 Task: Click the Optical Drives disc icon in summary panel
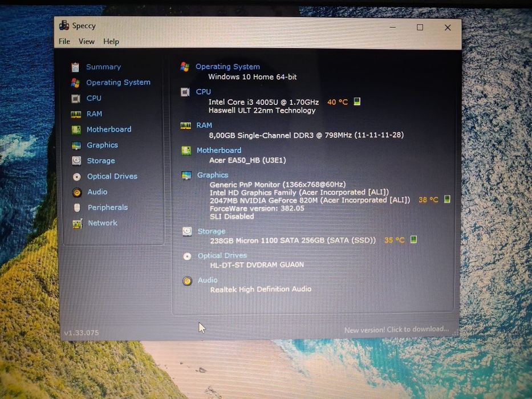pos(187,256)
